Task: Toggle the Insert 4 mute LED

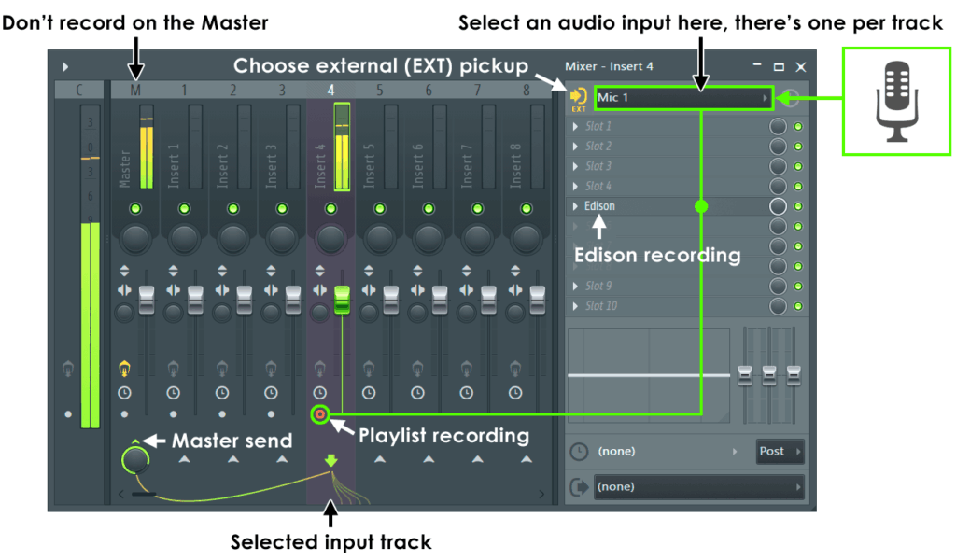Action: click(330, 209)
